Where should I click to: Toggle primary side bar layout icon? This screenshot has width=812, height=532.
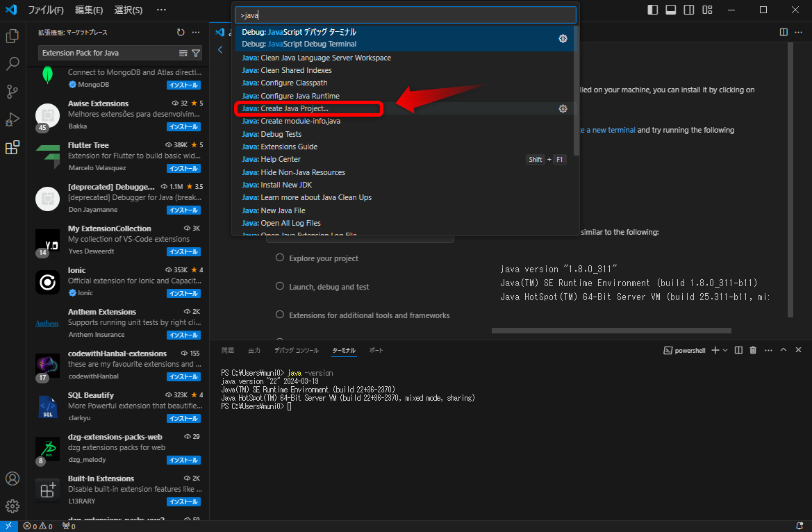[x=652, y=10]
